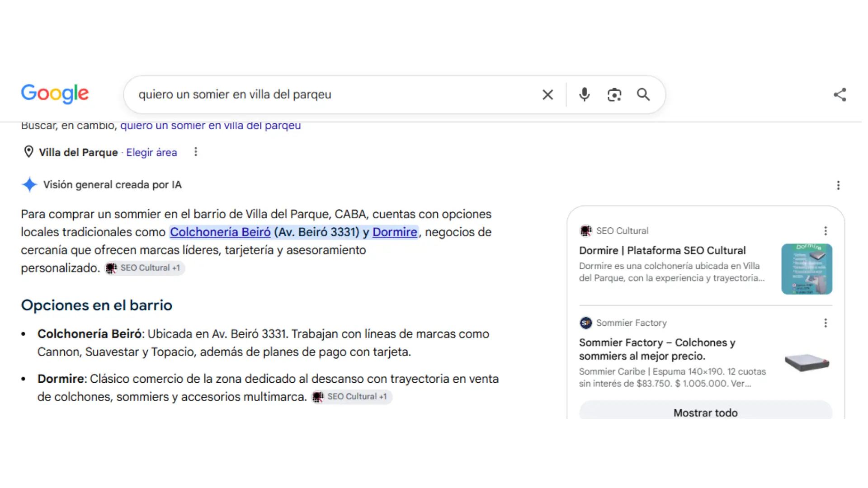This screenshot has height=488, width=868.
Task: Click the magnifying glass search button
Action: pyautogui.click(x=643, y=94)
